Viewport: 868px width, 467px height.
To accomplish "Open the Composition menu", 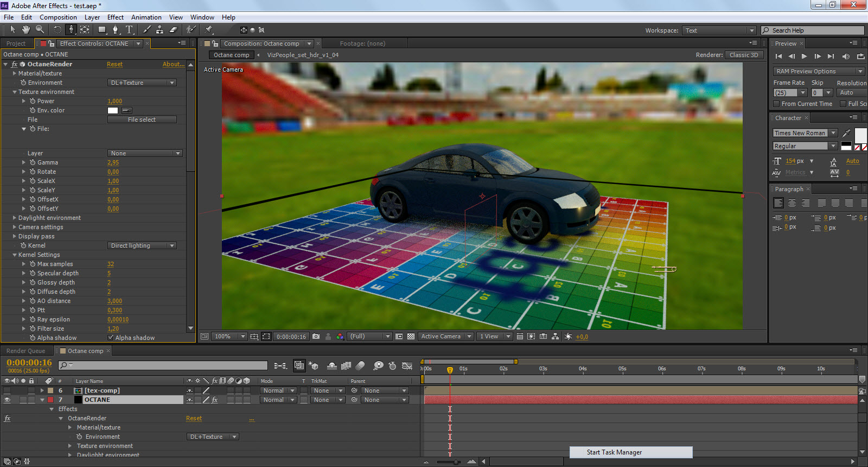I will (58, 17).
